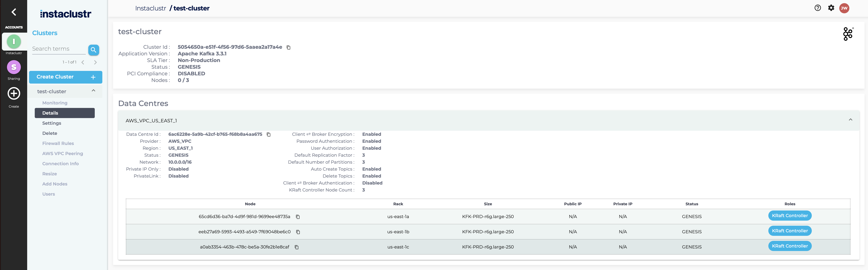Copy node ID 65cd6d36 to clipboard
868x270 pixels.
pos(298,217)
